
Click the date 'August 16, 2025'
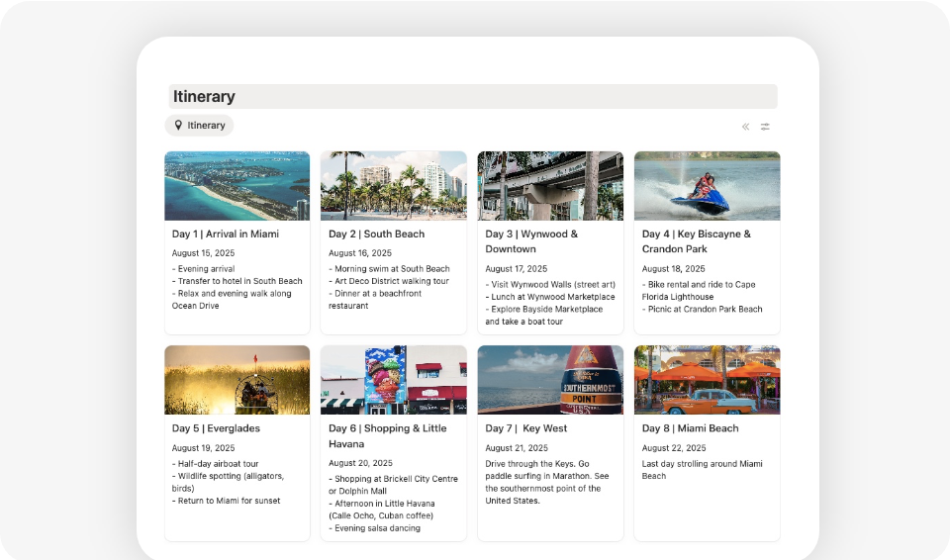click(360, 253)
